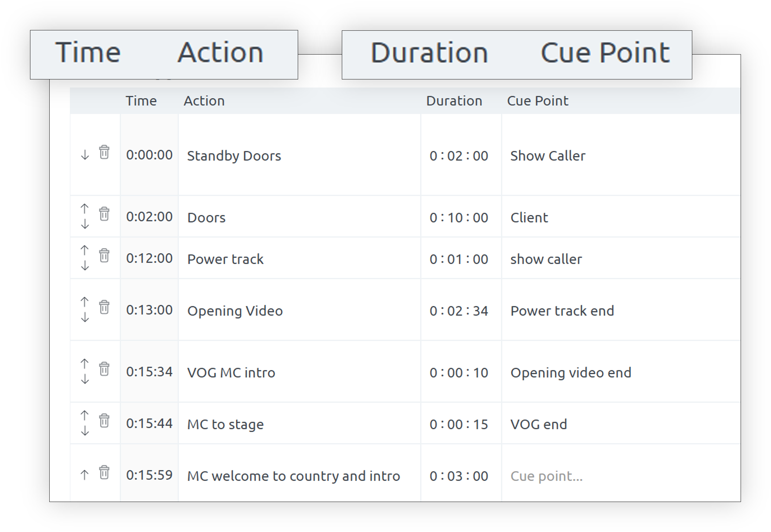Delete MC welcome to country row
The width and height of the screenshot is (771, 532).
click(104, 472)
